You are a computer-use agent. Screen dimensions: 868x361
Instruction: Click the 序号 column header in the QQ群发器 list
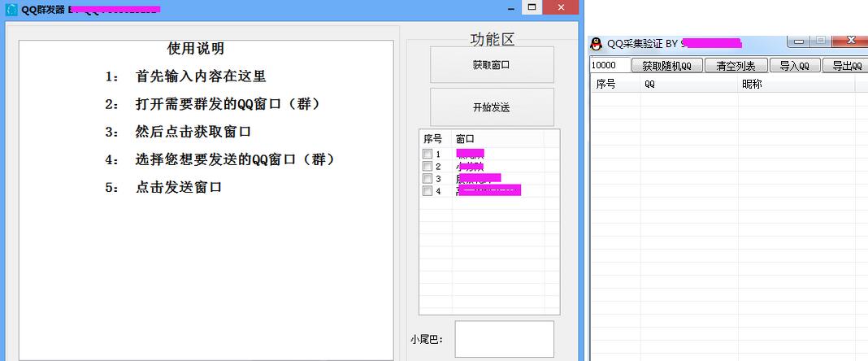[x=436, y=138]
